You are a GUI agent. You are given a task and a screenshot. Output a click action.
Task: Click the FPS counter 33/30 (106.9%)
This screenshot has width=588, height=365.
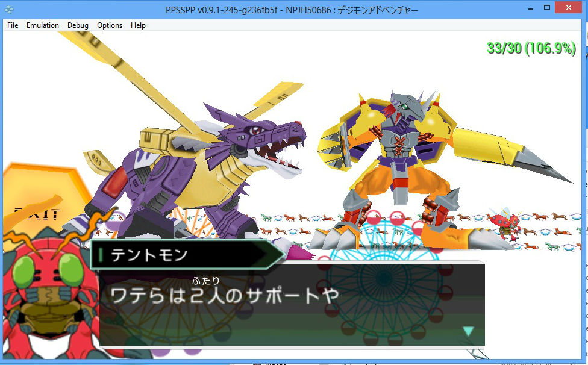pos(531,48)
